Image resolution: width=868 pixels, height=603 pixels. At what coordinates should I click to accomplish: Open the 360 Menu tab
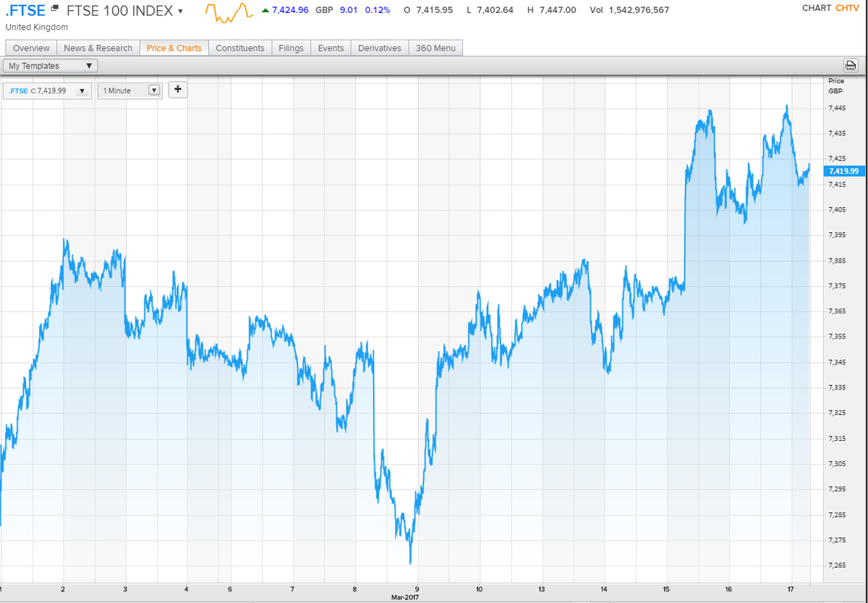pos(435,48)
